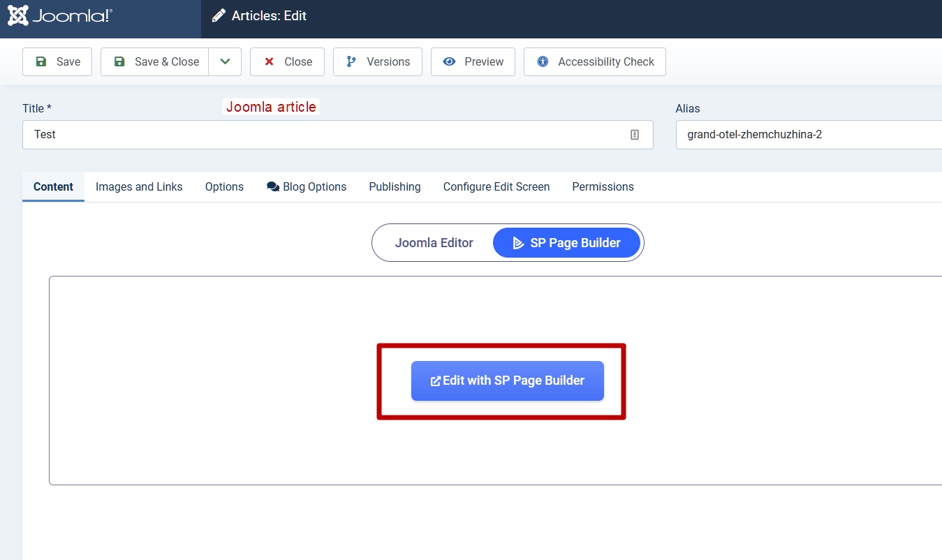Click the Title input field
This screenshot has width=942, height=560.
tap(321, 135)
